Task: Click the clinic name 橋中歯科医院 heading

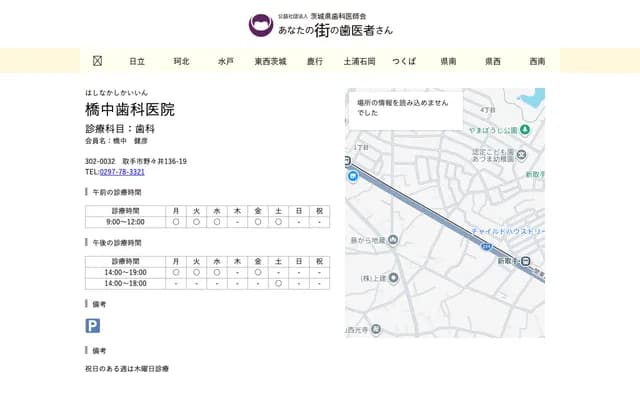Action: tap(130, 109)
